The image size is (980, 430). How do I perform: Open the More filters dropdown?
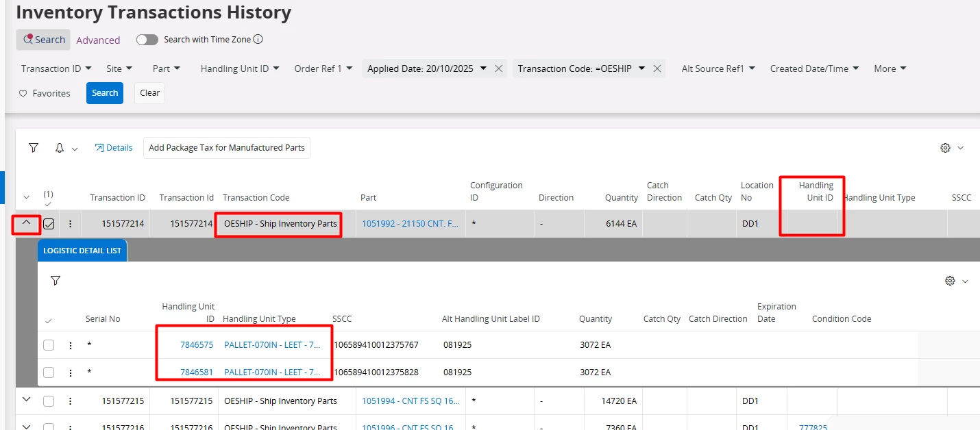point(890,68)
